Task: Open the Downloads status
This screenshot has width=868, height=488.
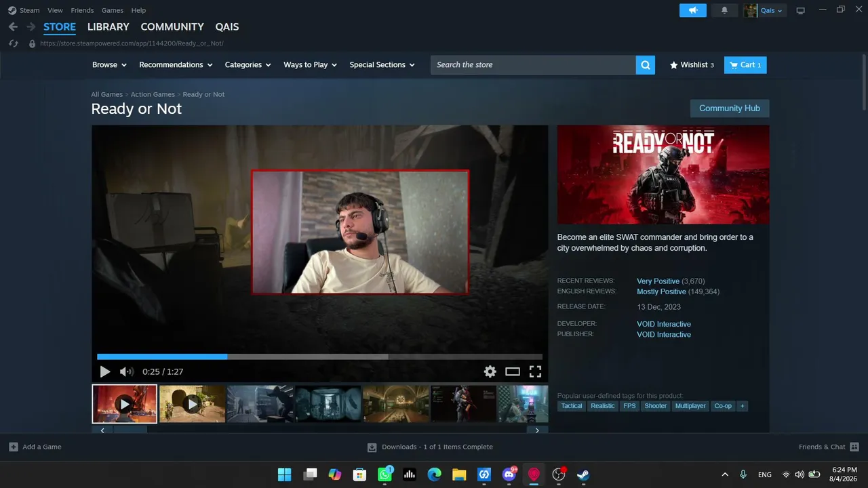Action: [430, 447]
